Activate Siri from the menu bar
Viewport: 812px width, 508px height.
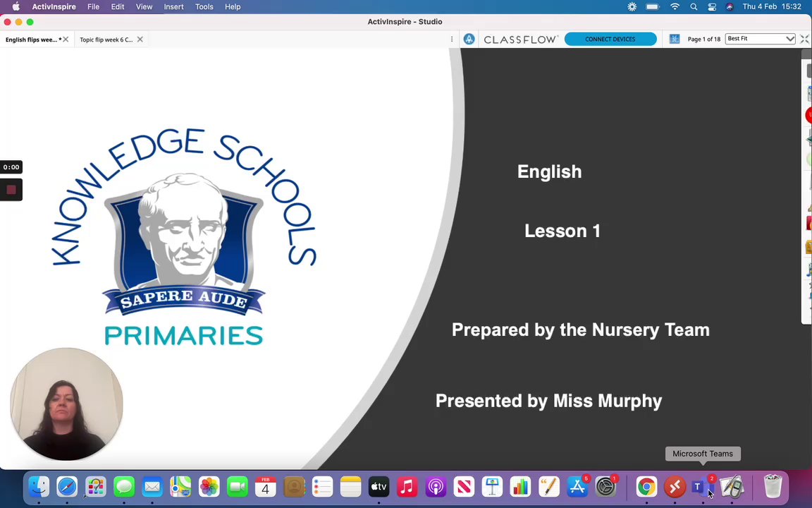[x=730, y=7]
